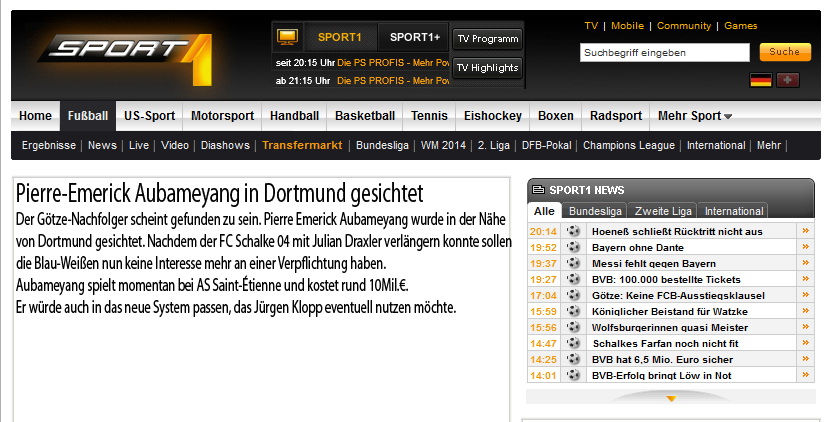The width and height of the screenshot is (833, 422).
Task: Click the Diashows submenu link
Action: [x=225, y=145]
